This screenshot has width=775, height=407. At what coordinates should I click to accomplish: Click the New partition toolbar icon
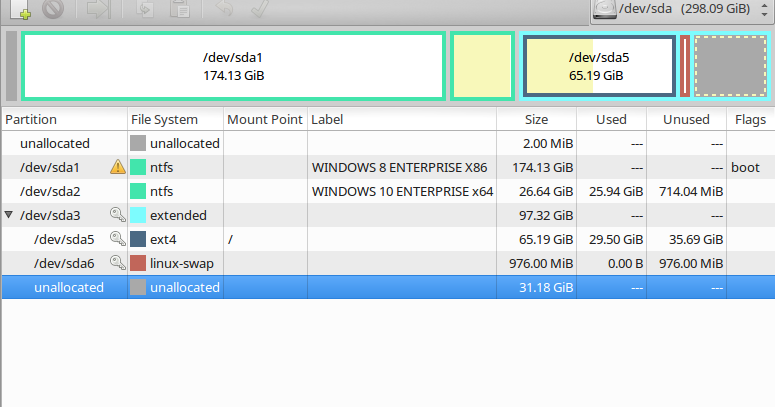tap(18, 12)
